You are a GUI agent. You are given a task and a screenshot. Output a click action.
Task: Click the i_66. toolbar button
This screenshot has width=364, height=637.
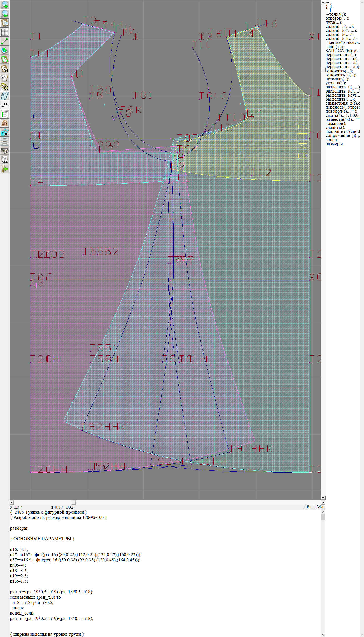(5, 105)
